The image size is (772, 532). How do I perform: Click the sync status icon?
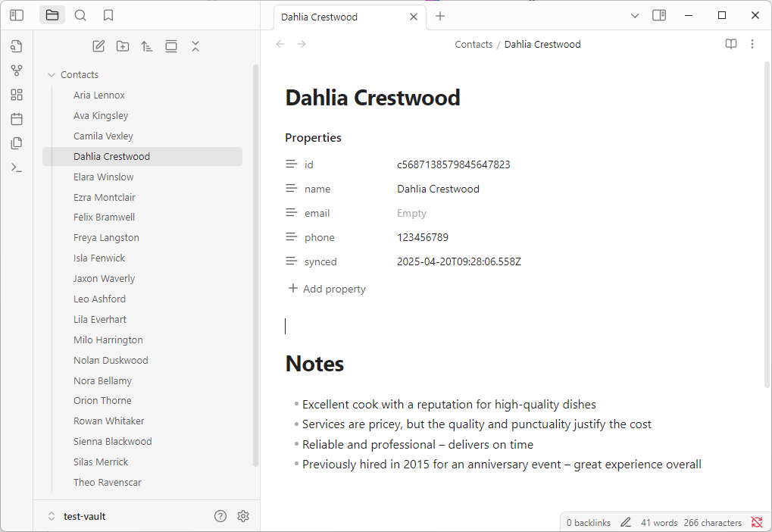click(757, 523)
